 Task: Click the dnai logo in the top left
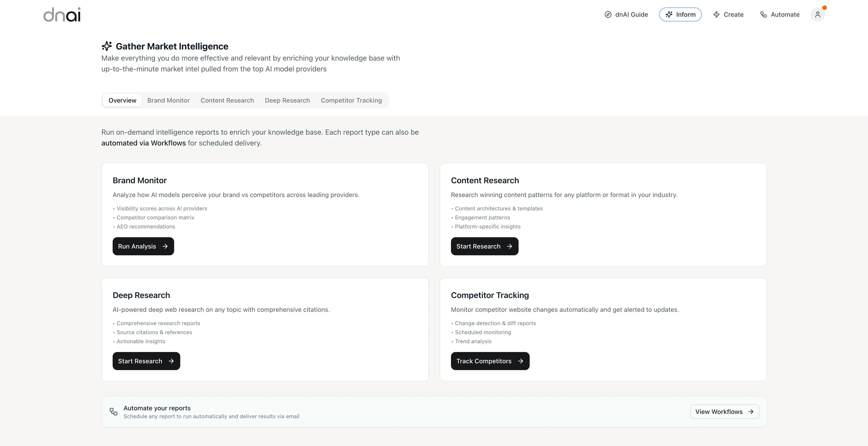[62, 14]
